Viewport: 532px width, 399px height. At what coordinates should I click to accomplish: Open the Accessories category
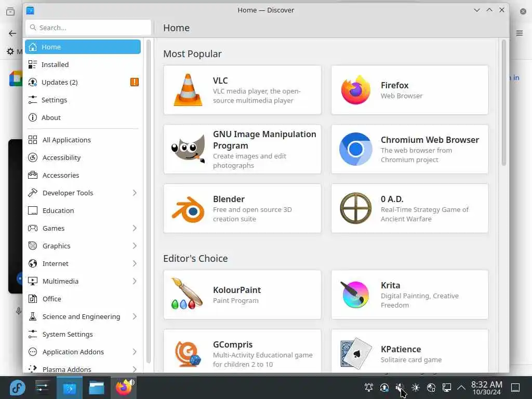coord(83,175)
